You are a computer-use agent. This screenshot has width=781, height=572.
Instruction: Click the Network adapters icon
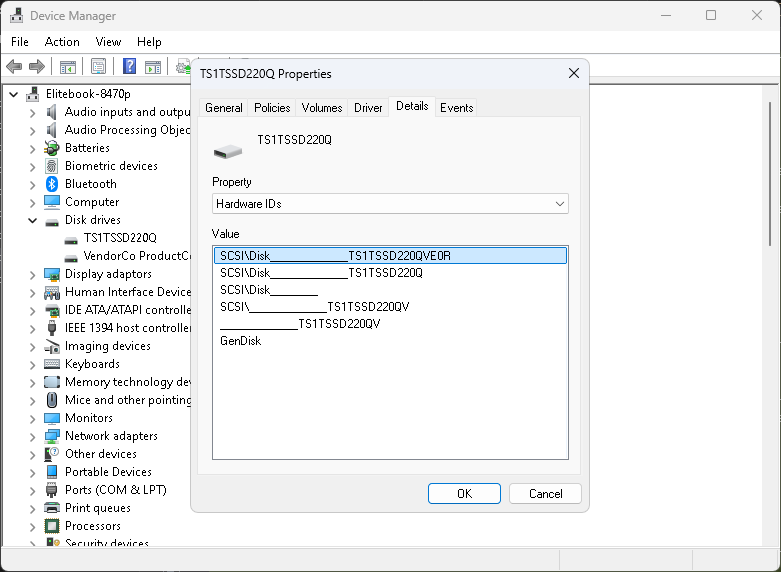pyautogui.click(x=52, y=436)
